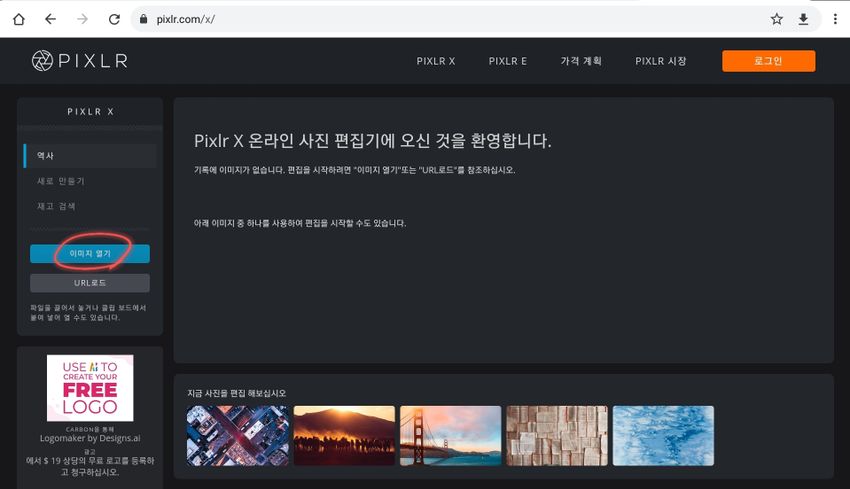
Task: Click the padlock site security icon
Action: pos(144,19)
